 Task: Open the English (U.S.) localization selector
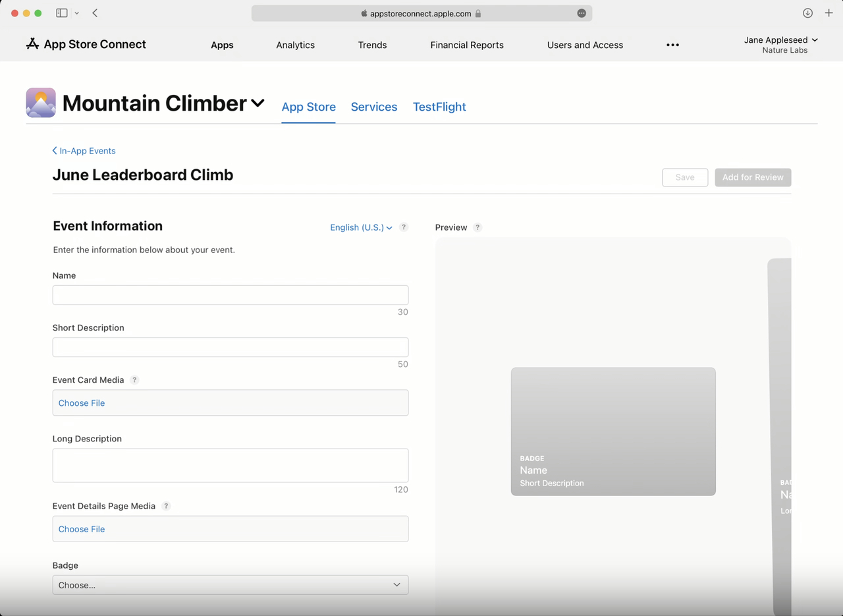pyautogui.click(x=360, y=227)
